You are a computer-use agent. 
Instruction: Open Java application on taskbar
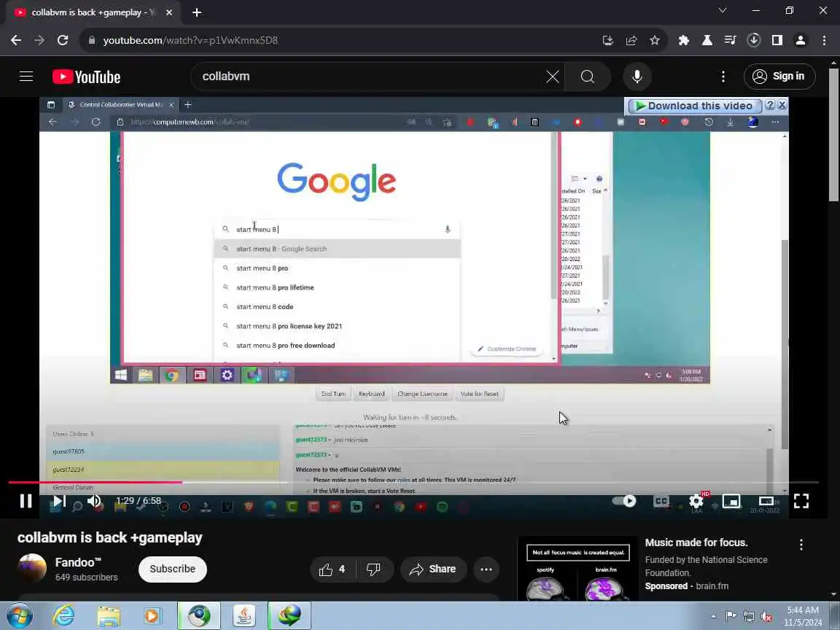244,615
